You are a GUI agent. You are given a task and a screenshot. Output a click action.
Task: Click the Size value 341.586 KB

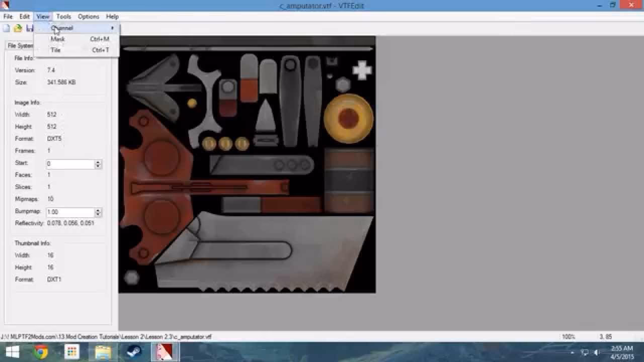[x=61, y=82]
